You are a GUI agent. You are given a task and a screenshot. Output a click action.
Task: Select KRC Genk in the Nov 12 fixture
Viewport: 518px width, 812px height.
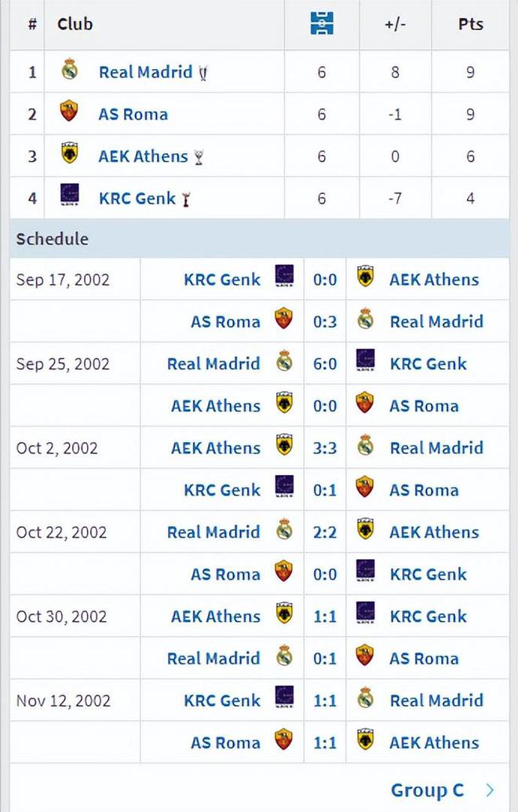pyautogui.click(x=222, y=700)
